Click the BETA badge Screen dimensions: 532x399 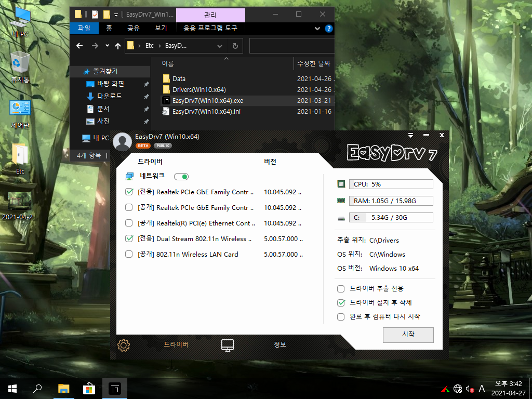(143, 145)
